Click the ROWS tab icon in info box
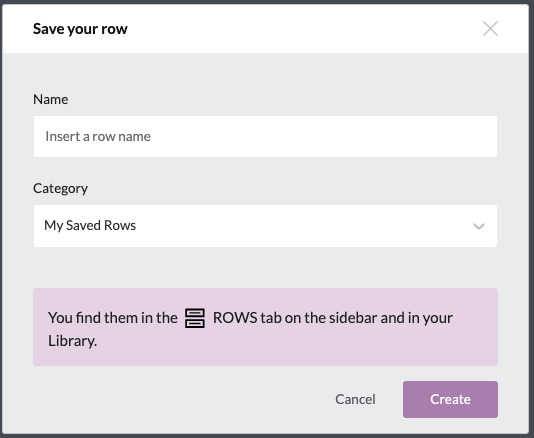This screenshot has width=534, height=438. pos(195,318)
